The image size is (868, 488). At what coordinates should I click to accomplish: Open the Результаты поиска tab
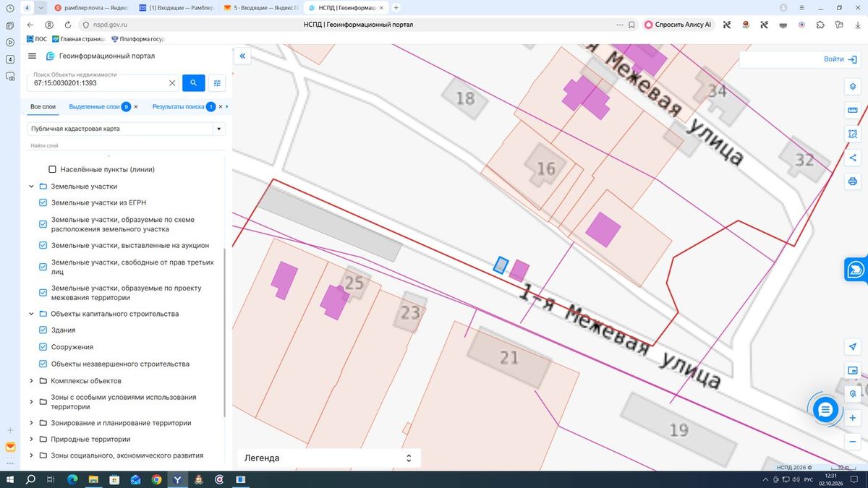(179, 107)
